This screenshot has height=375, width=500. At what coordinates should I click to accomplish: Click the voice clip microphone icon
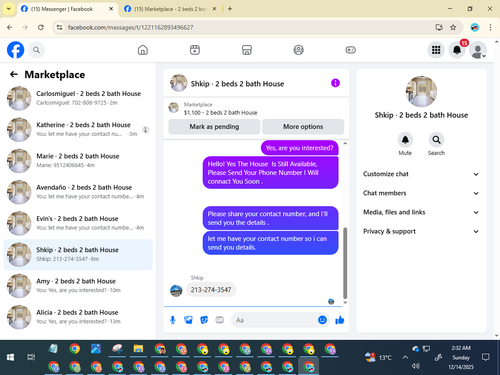pyautogui.click(x=173, y=320)
